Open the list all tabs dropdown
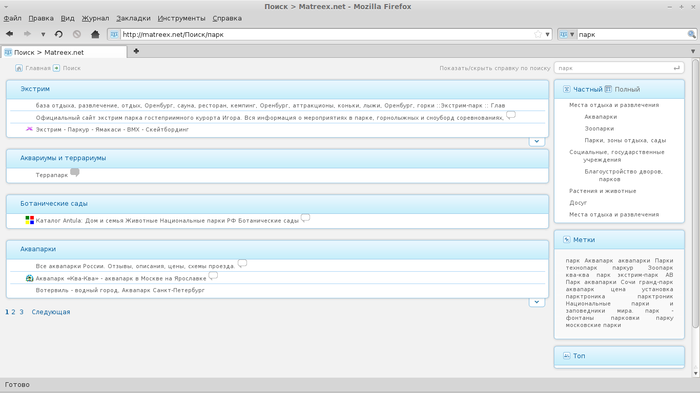Screen dimensions: 700x393 (x=693, y=51)
